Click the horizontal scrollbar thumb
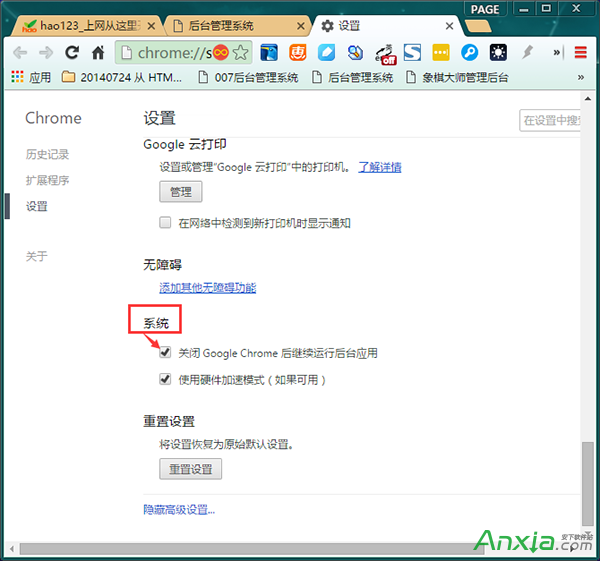 pos(253,549)
